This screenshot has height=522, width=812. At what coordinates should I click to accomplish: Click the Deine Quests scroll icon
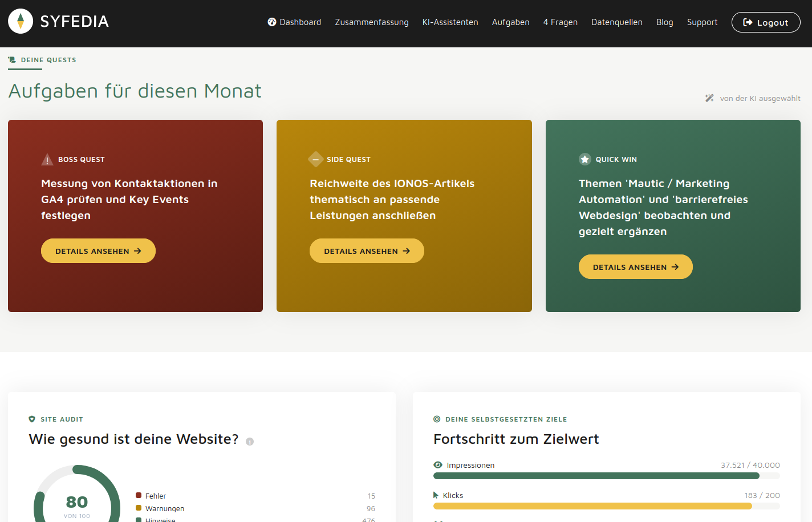pyautogui.click(x=12, y=60)
